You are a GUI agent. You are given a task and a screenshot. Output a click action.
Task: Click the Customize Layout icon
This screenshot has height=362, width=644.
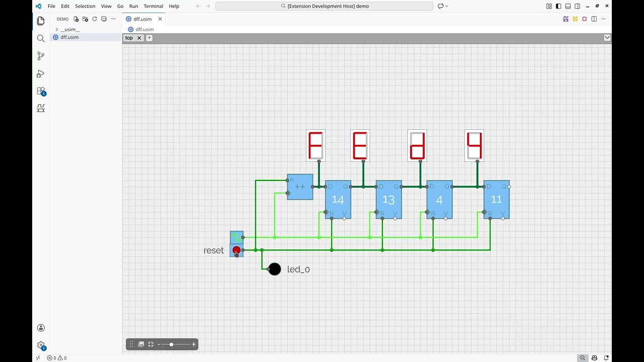coord(549,6)
